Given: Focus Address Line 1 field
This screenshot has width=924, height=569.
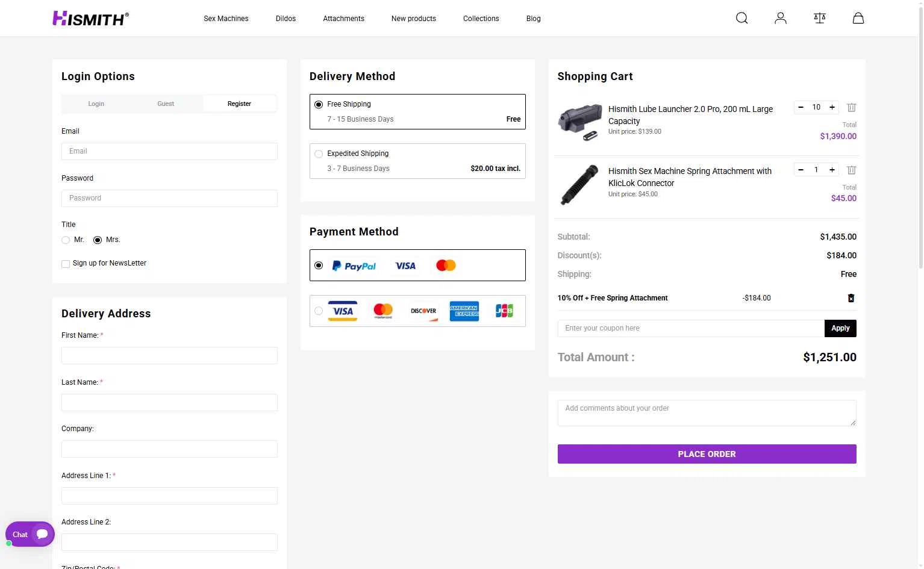Looking at the screenshot, I should click(x=169, y=496).
